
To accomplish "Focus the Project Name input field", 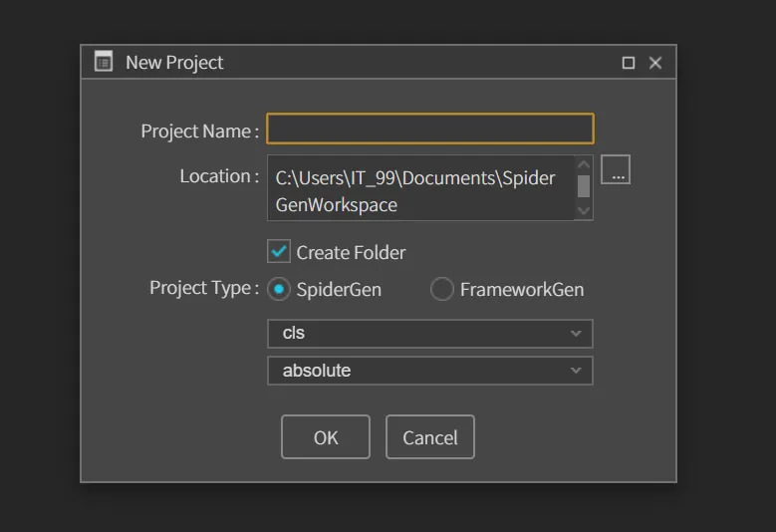I will (x=430, y=129).
